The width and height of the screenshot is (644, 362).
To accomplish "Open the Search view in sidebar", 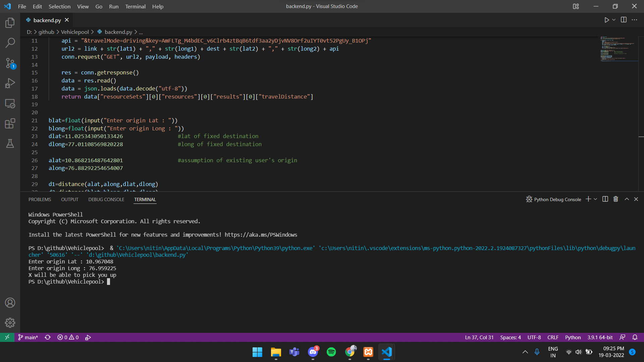I will click(10, 43).
